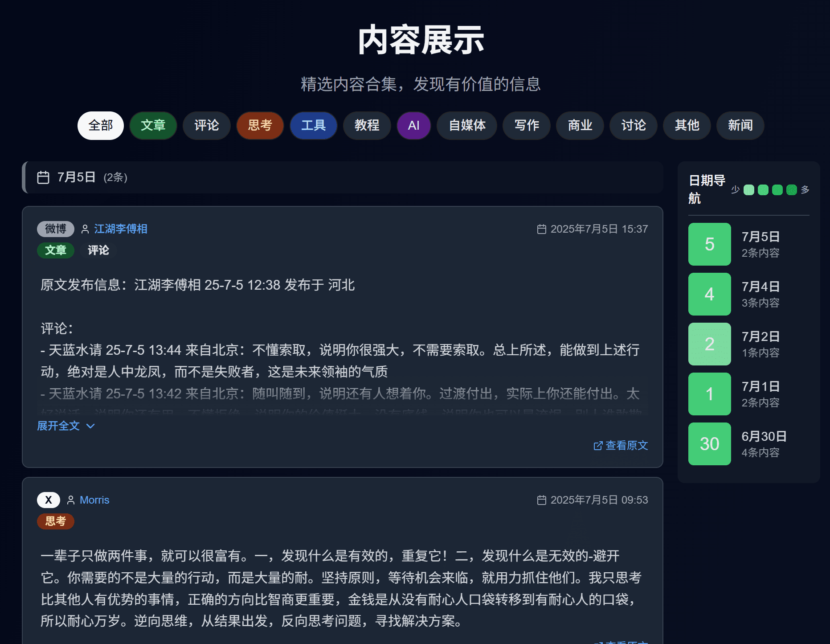
Task: Click the green 30 date tile
Action: tap(709, 444)
